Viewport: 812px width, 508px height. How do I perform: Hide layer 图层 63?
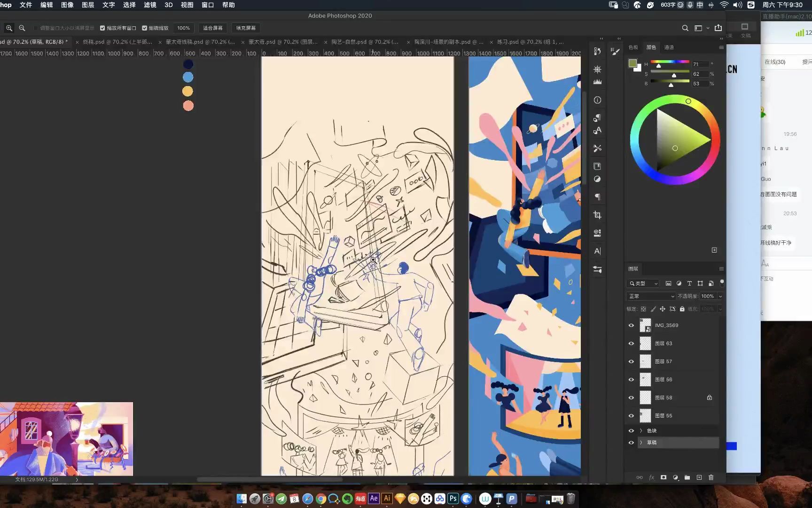631,343
